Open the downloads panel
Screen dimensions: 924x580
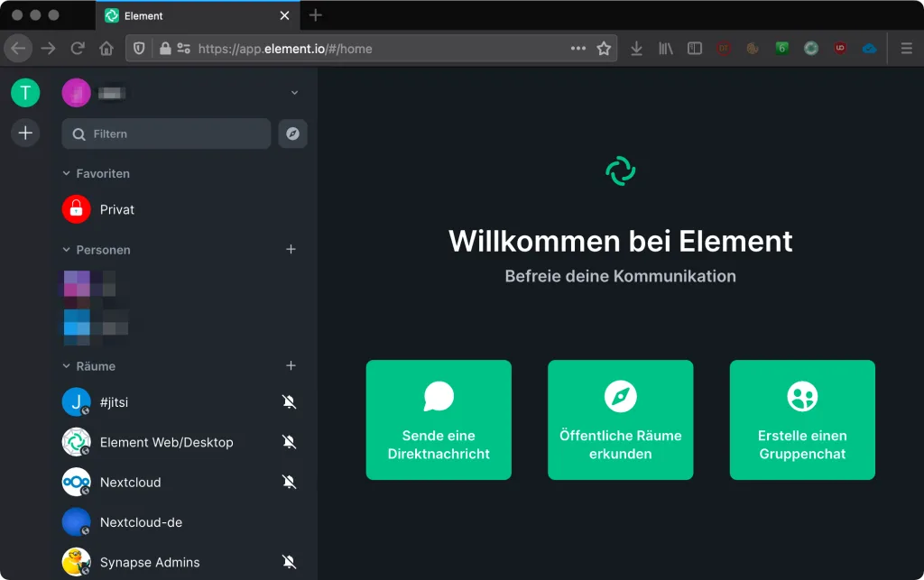click(636, 49)
